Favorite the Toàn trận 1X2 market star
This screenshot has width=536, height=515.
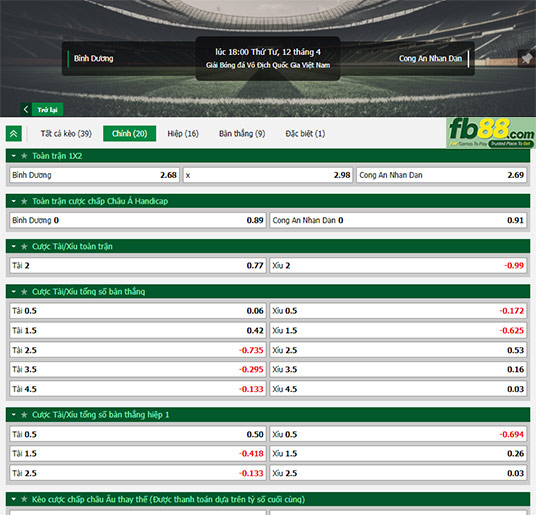pos(24,156)
